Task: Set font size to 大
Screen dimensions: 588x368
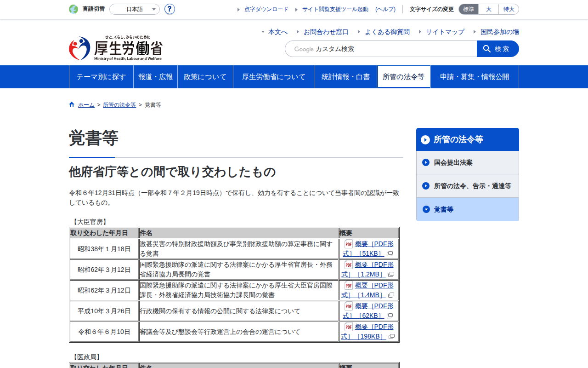Action: pos(488,9)
